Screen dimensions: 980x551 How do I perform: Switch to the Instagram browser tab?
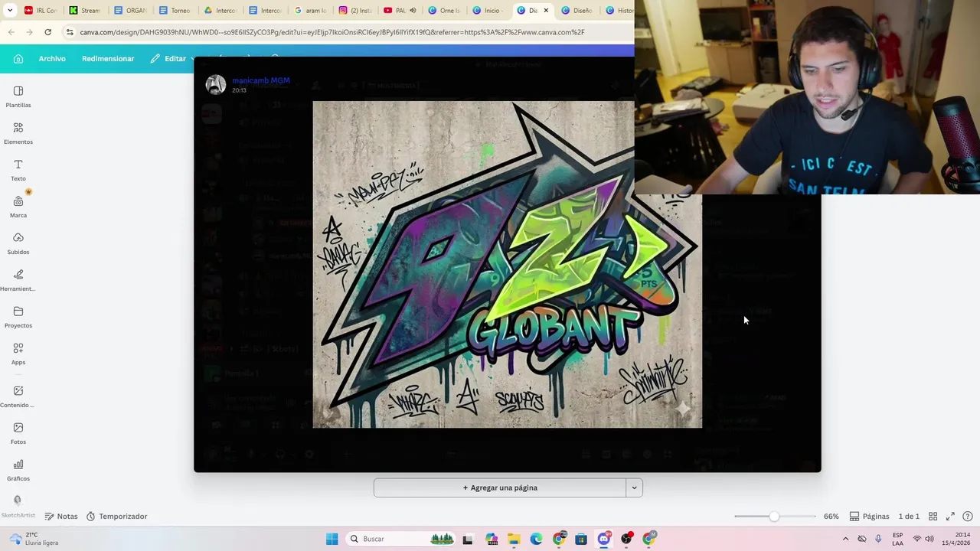pyautogui.click(x=354, y=11)
